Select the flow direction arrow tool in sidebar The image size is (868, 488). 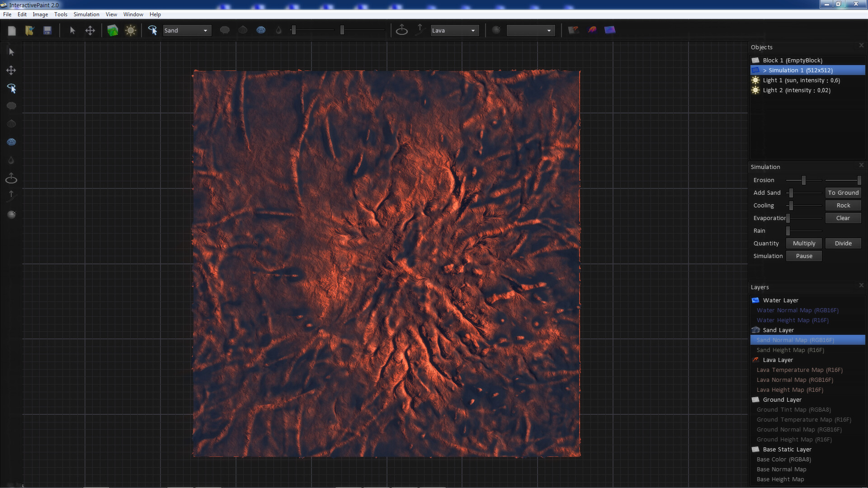[x=10, y=196]
